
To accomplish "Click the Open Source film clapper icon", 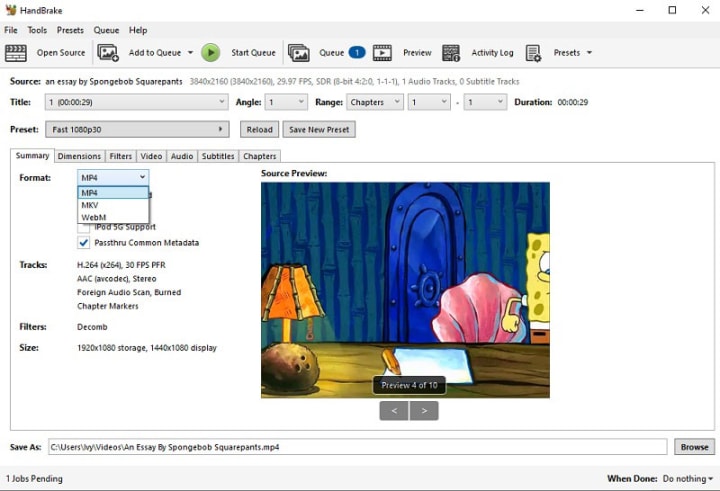I will point(16,53).
